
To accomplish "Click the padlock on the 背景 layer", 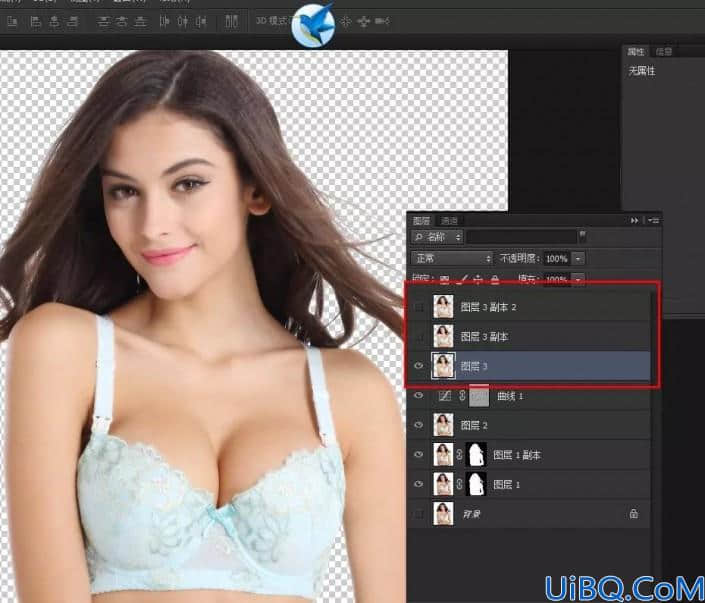I will 634,514.
